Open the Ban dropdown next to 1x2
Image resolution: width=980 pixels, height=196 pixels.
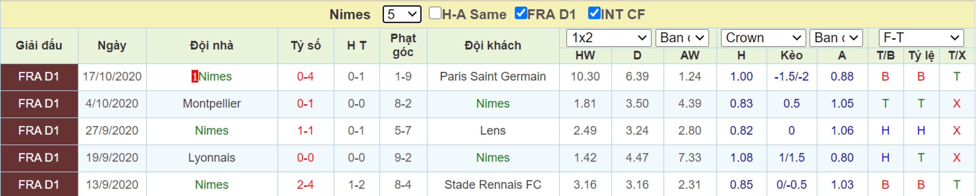[x=682, y=38]
